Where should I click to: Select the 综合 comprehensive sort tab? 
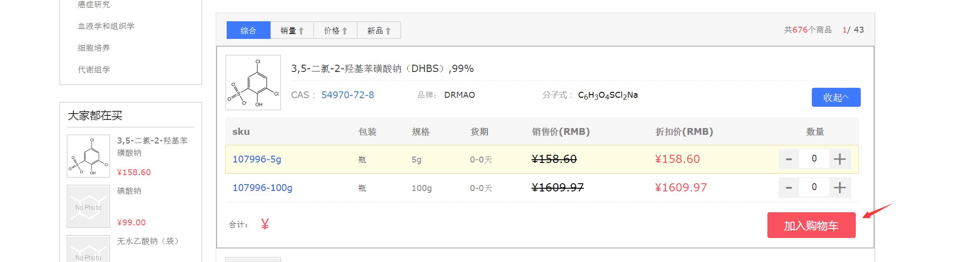248,30
